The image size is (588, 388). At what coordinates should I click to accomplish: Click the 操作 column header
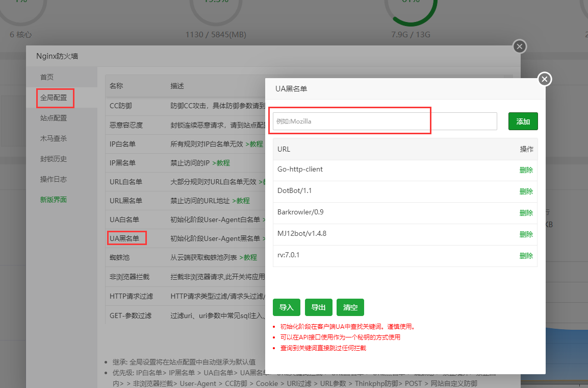coord(526,150)
